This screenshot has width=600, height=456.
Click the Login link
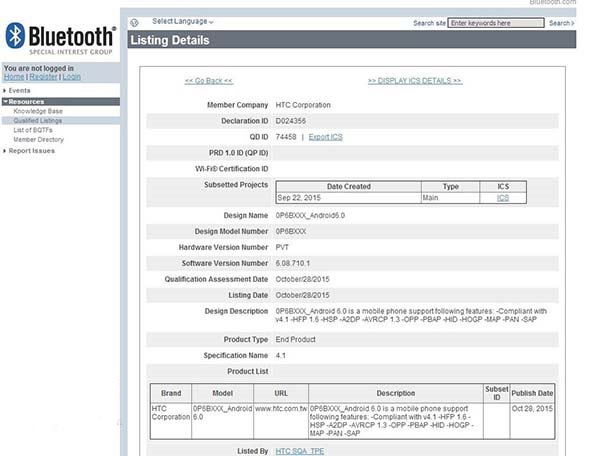(72, 77)
